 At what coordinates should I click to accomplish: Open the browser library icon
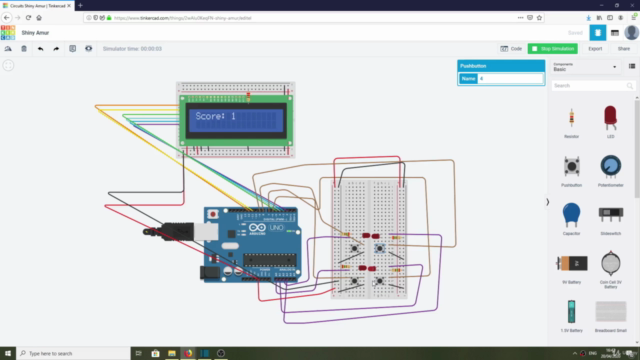pyautogui.click(x=599, y=18)
